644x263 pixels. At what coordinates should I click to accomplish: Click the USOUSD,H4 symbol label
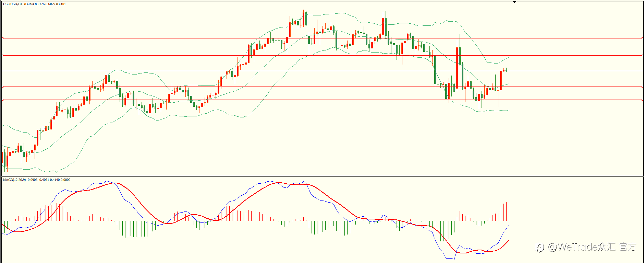pos(13,4)
